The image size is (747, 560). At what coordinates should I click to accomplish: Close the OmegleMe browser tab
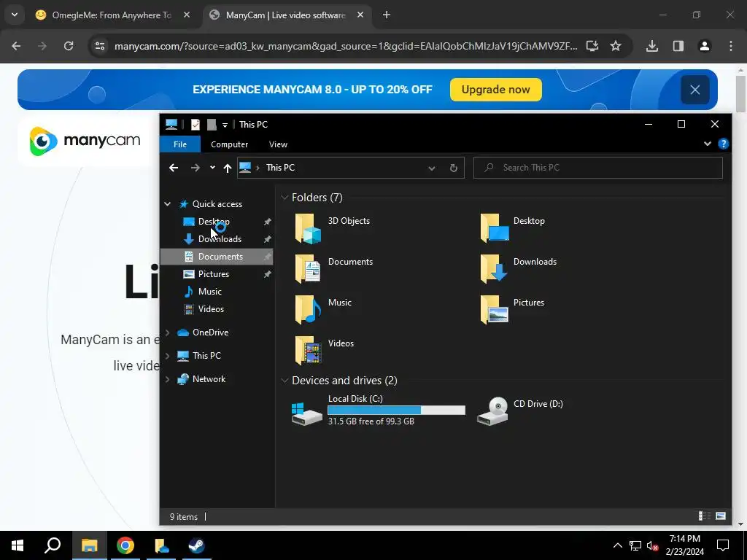(x=187, y=15)
